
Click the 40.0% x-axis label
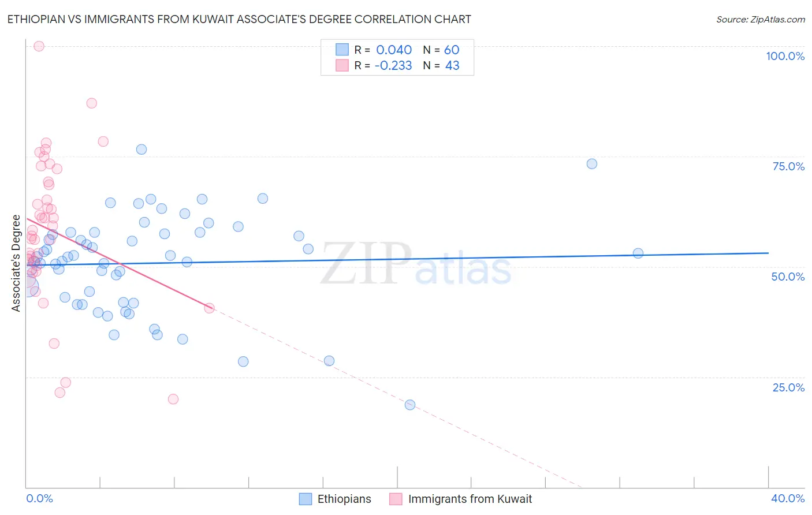788,498
